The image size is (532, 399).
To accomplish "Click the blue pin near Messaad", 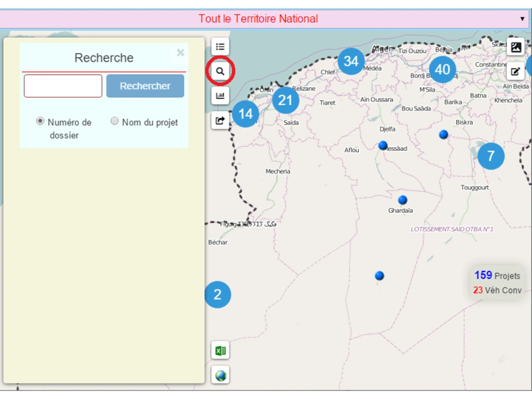I will pos(383,146).
